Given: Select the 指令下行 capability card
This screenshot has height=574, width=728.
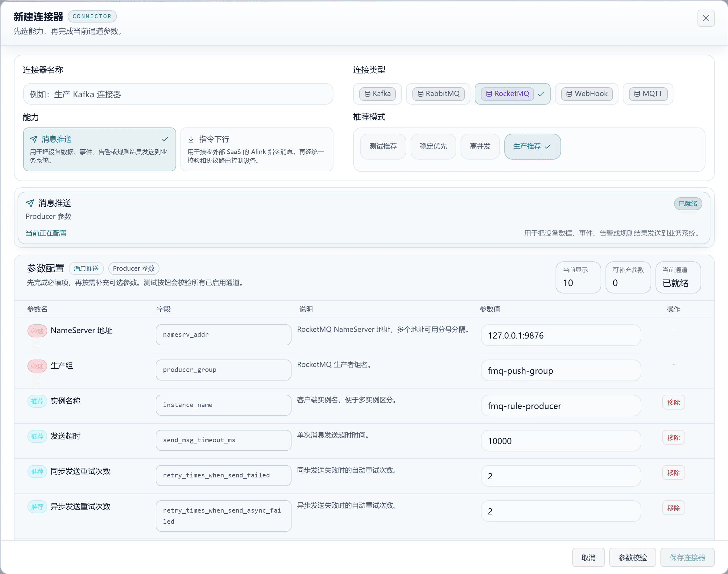Looking at the screenshot, I should pyautogui.click(x=257, y=149).
